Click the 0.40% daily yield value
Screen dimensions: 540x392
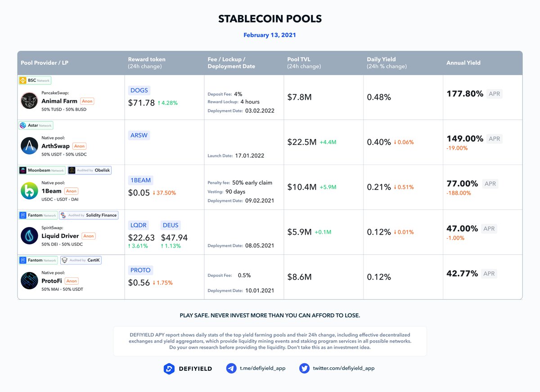click(379, 142)
